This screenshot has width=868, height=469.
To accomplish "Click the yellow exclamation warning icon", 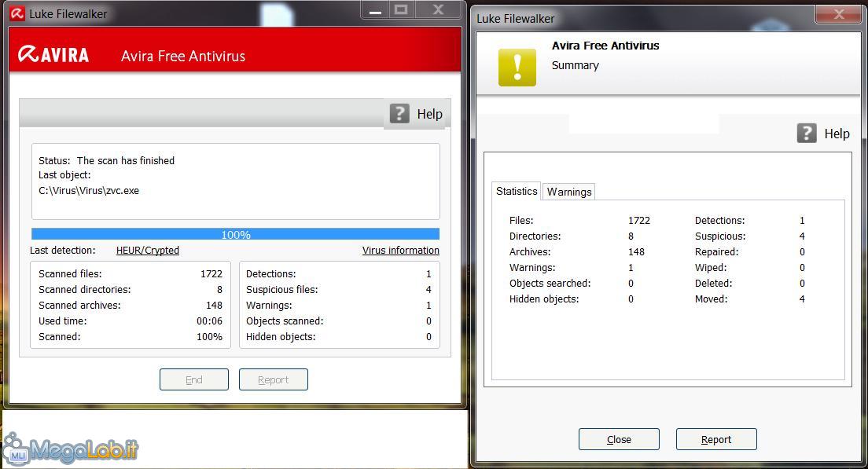I will click(x=517, y=68).
